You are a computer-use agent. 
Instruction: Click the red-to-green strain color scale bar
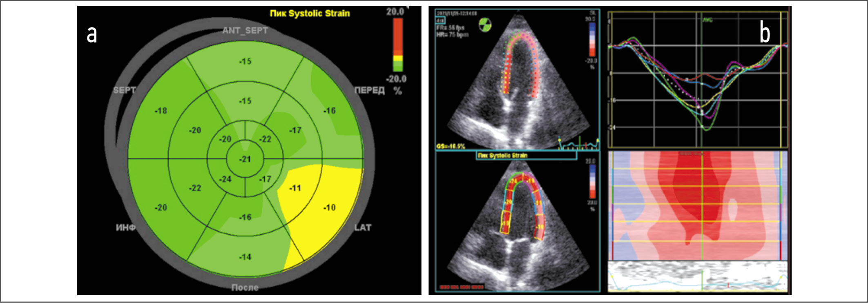coord(397,45)
